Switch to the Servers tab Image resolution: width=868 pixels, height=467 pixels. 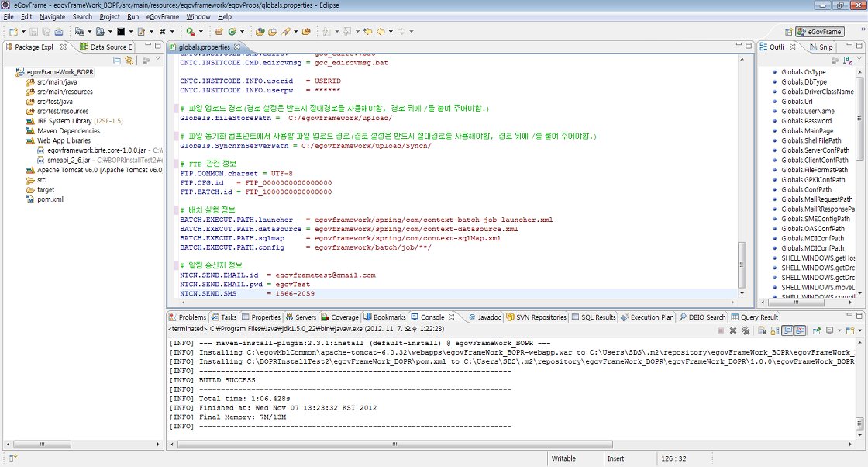click(301, 317)
